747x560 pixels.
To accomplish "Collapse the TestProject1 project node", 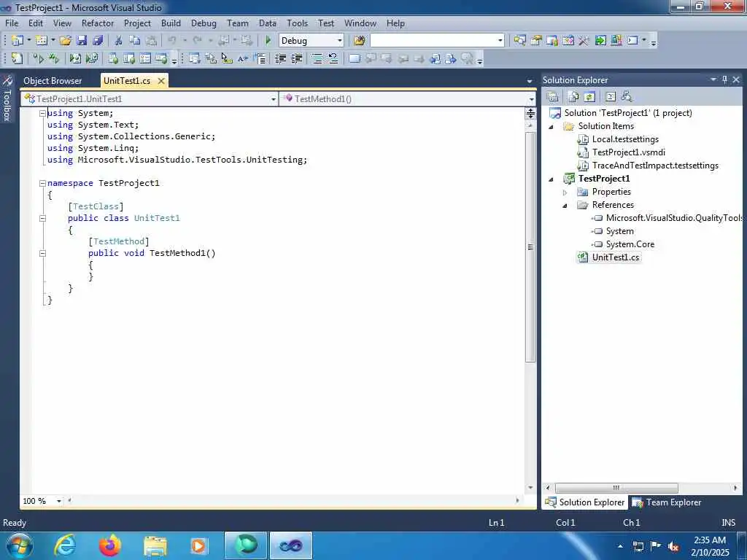I will point(551,179).
